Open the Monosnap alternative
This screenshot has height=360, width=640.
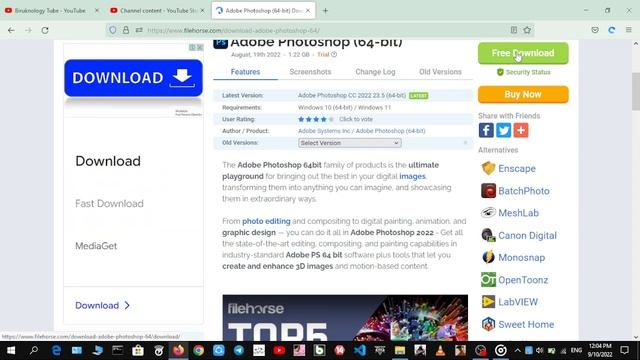coord(521,258)
